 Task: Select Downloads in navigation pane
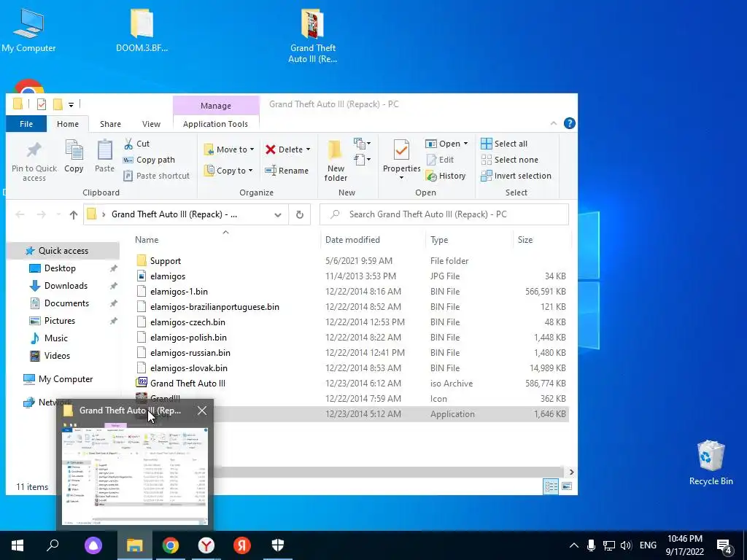[x=66, y=286]
